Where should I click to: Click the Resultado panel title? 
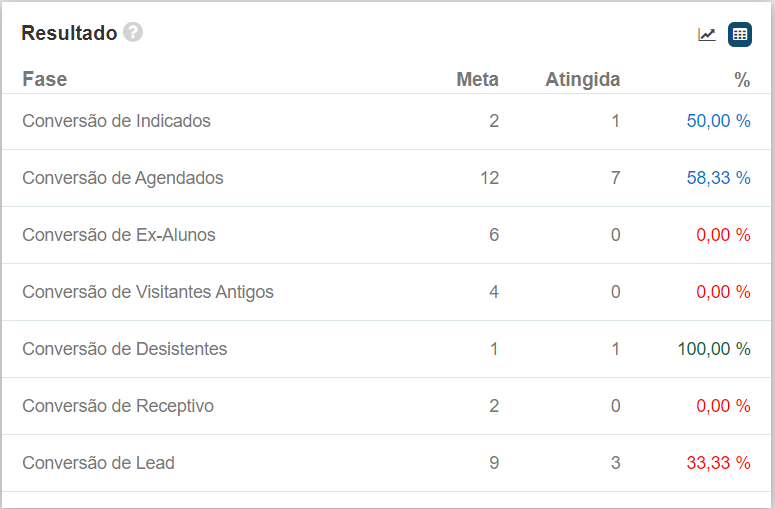click(x=69, y=33)
